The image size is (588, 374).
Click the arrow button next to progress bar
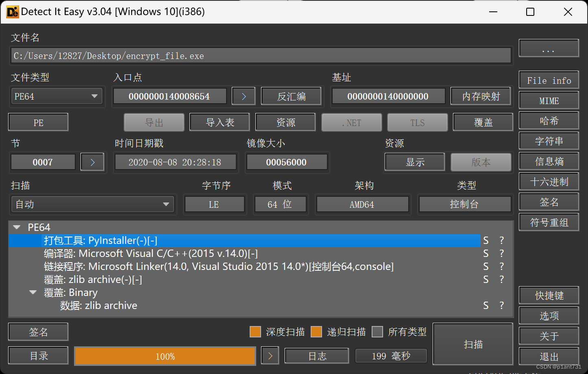(270, 356)
